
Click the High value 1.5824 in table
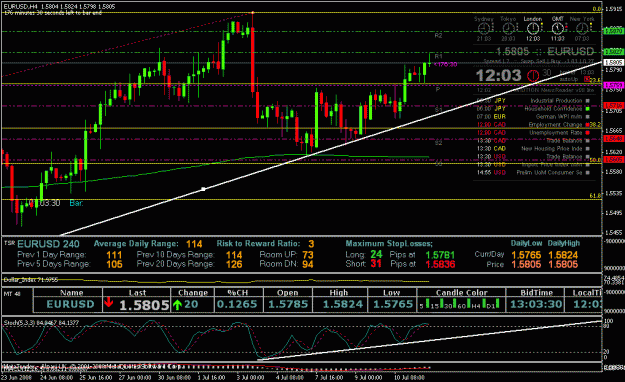tap(343, 304)
